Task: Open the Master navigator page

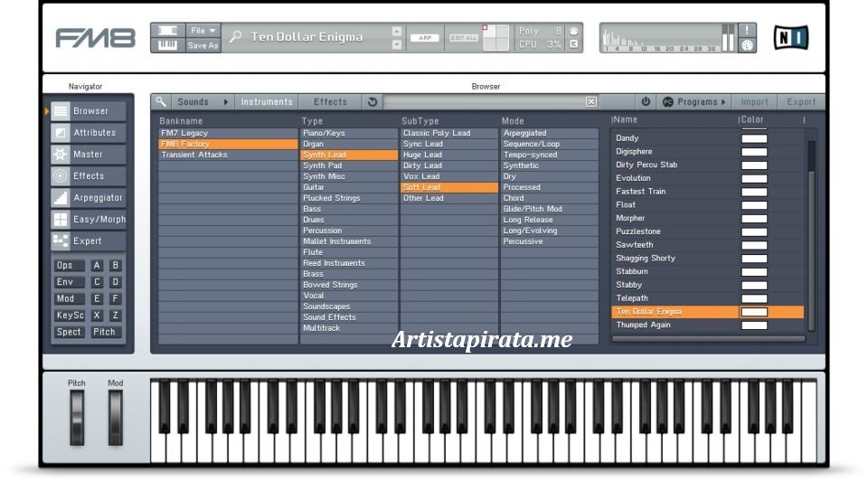Action: (x=89, y=155)
